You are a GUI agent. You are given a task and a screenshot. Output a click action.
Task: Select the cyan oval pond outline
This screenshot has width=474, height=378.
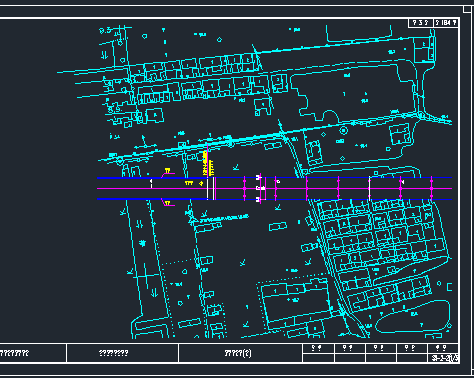pyautogui.click(x=413, y=317)
